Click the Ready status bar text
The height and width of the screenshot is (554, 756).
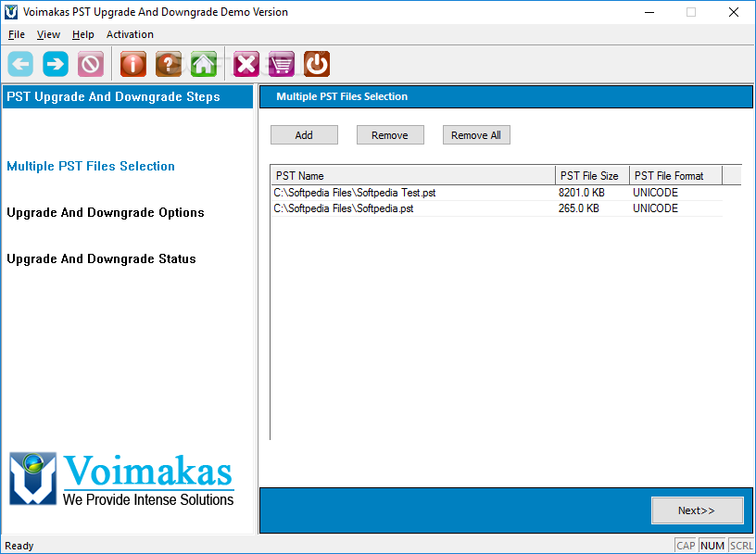tap(19, 546)
